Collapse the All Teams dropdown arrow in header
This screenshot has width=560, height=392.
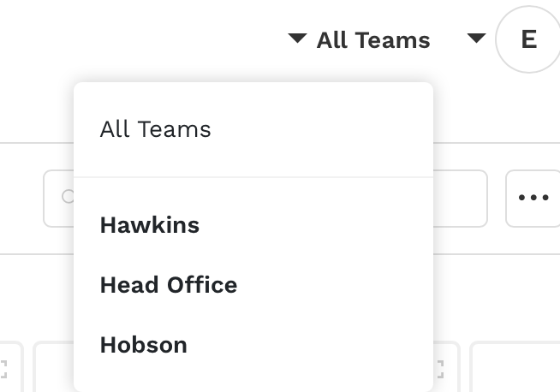[297, 39]
